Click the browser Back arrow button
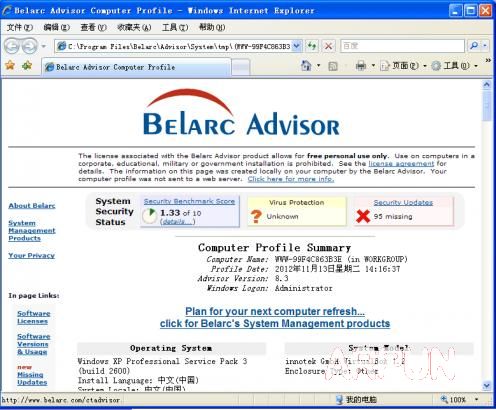The height and width of the screenshot is (410, 496). tap(11, 46)
